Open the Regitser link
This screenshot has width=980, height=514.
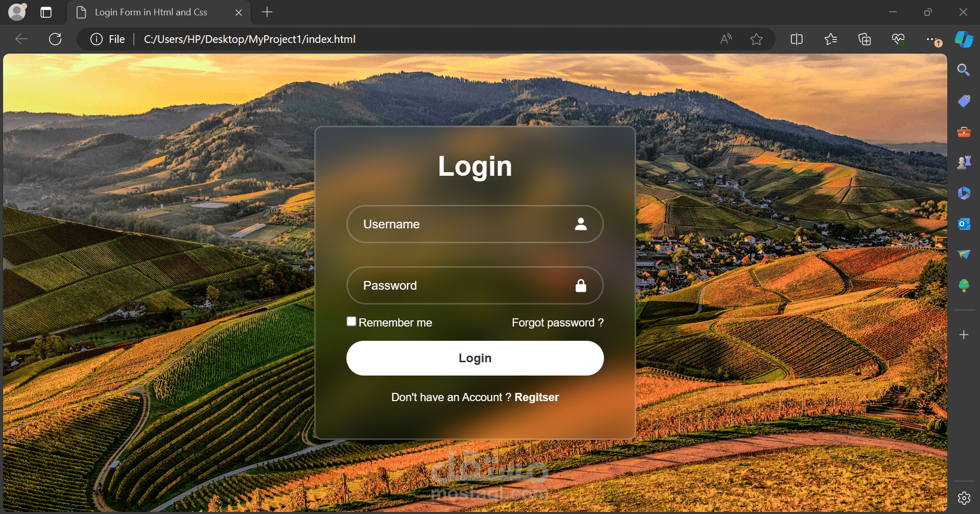[536, 397]
